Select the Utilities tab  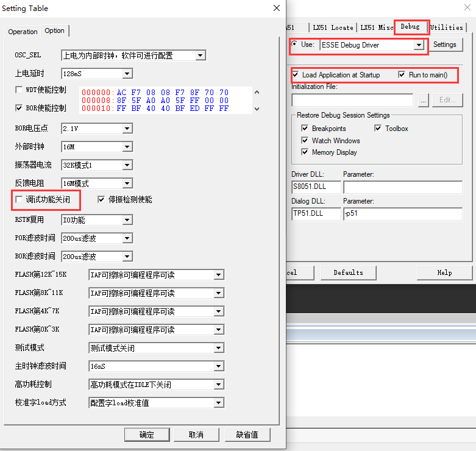point(447,27)
